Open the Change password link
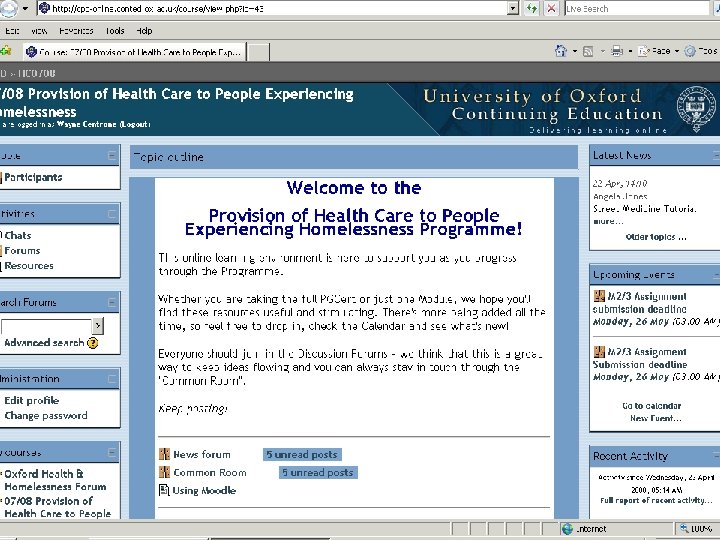This screenshot has height=540, width=720. tap(46, 416)
